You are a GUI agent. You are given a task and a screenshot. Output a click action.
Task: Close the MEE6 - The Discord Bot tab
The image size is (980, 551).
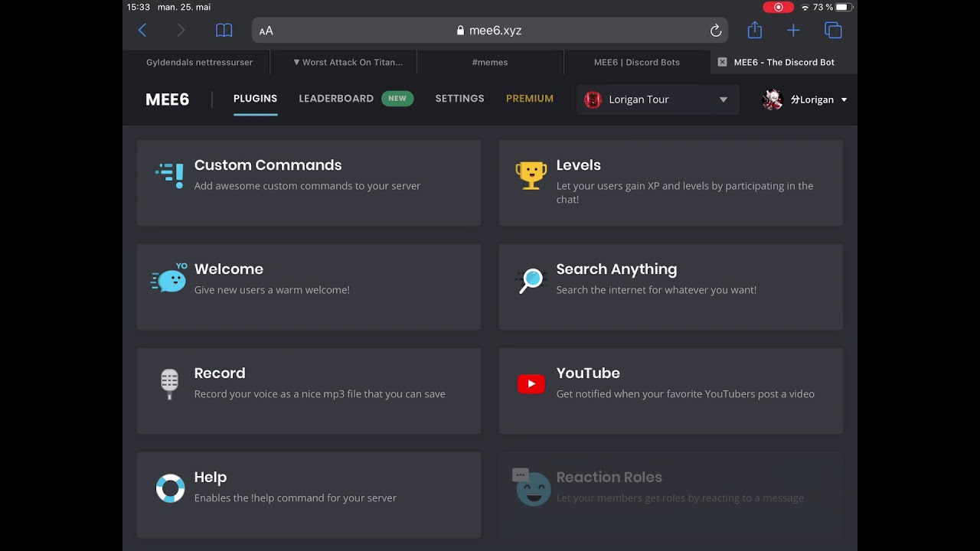click(722, 62)
